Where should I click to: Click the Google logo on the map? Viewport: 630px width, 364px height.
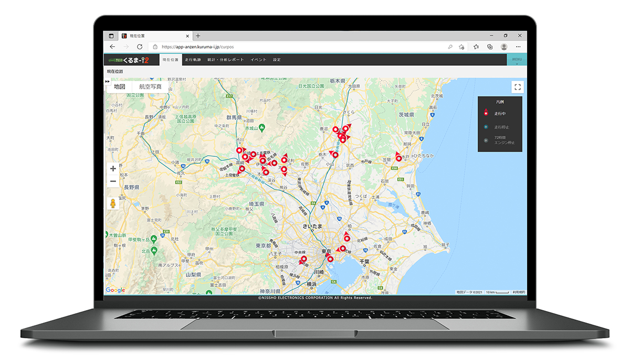tap(115, 290)
